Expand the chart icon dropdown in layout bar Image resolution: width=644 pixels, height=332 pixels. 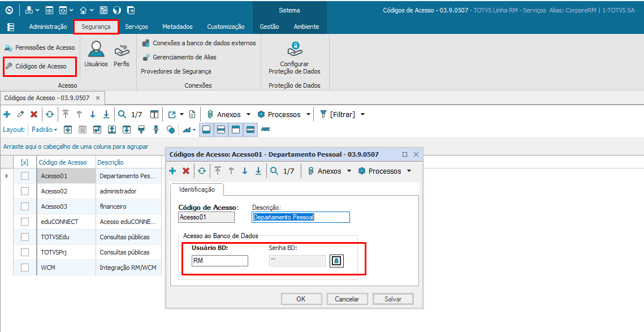click(195, 130)
